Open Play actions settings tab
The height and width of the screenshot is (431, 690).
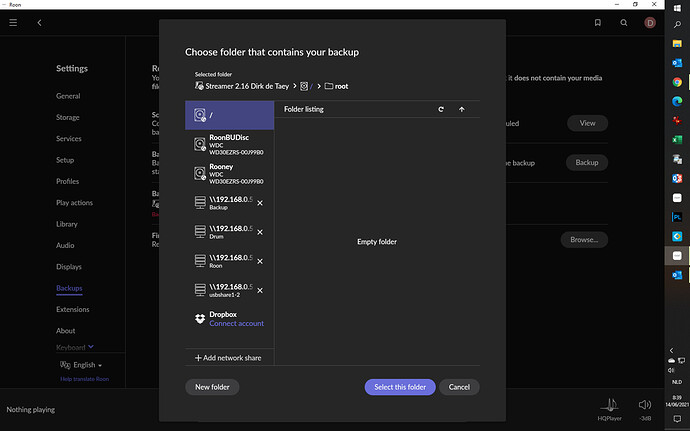coord(74,203)
